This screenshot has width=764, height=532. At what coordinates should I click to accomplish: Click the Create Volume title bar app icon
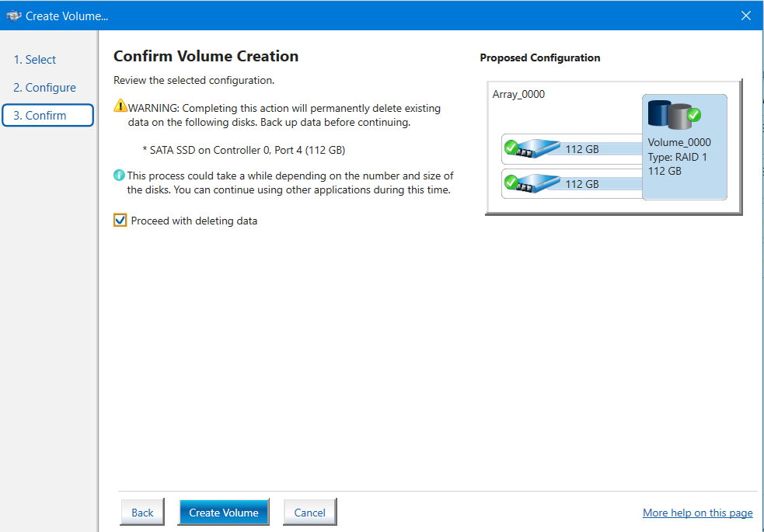[x=14, y=16]
